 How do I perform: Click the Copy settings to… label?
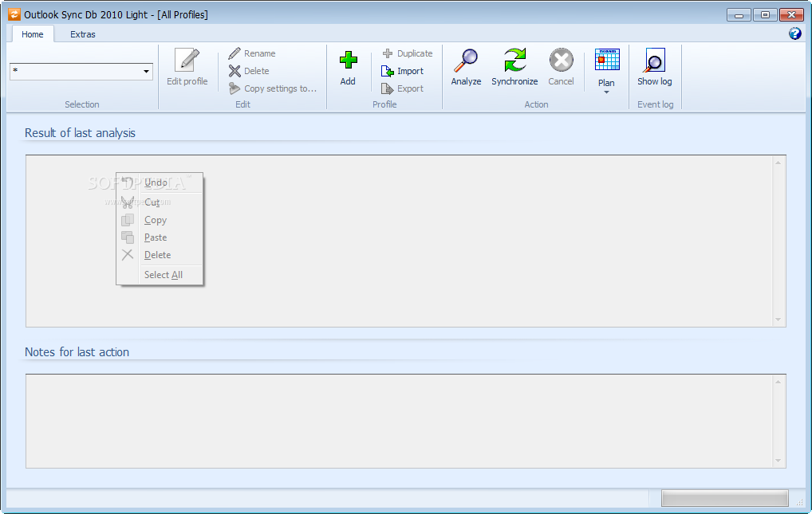[280, 88]
